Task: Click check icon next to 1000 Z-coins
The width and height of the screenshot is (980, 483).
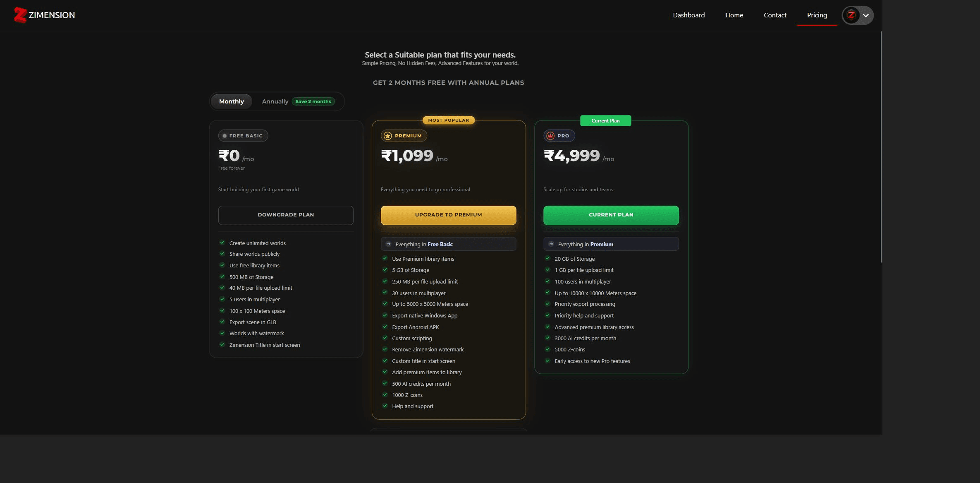Action: [x=385, y=394]
